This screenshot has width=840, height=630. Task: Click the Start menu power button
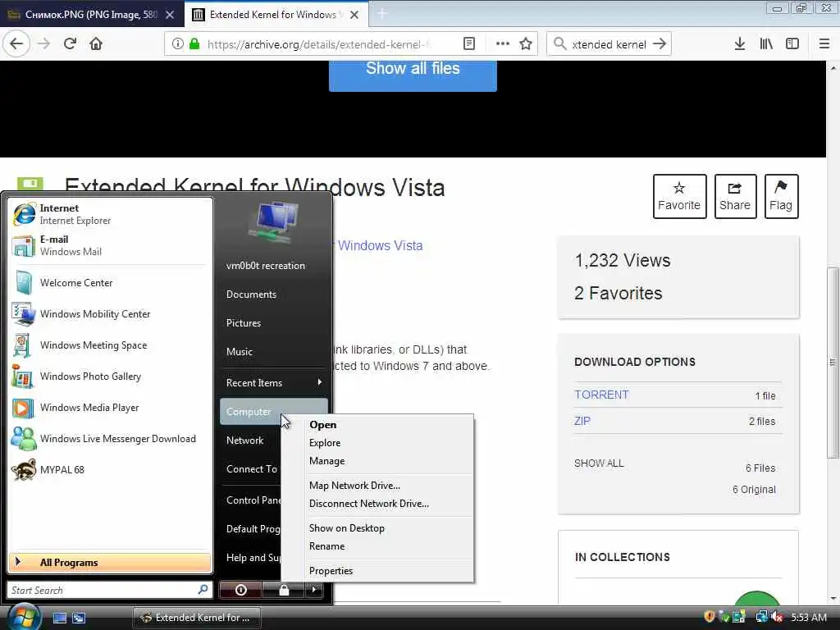click(240, 590)
